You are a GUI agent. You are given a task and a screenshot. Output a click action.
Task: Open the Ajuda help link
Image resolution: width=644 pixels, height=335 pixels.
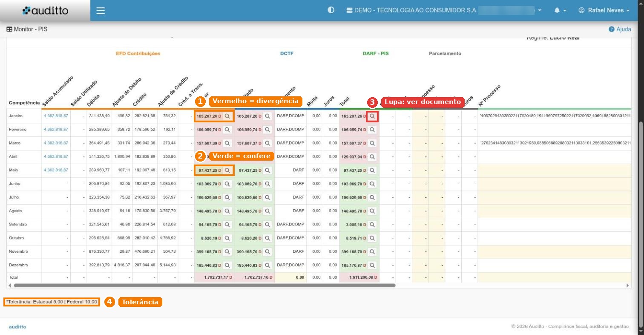coord(620,29)
